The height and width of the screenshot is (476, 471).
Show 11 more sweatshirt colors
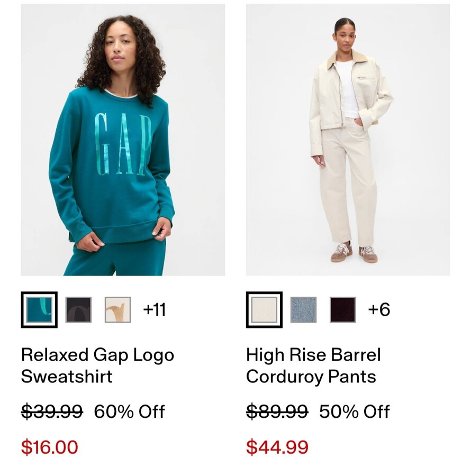coord(155,309)
